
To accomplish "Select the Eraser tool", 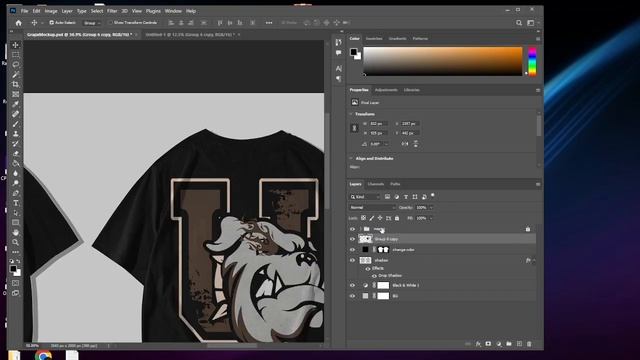I will [16, 153].
